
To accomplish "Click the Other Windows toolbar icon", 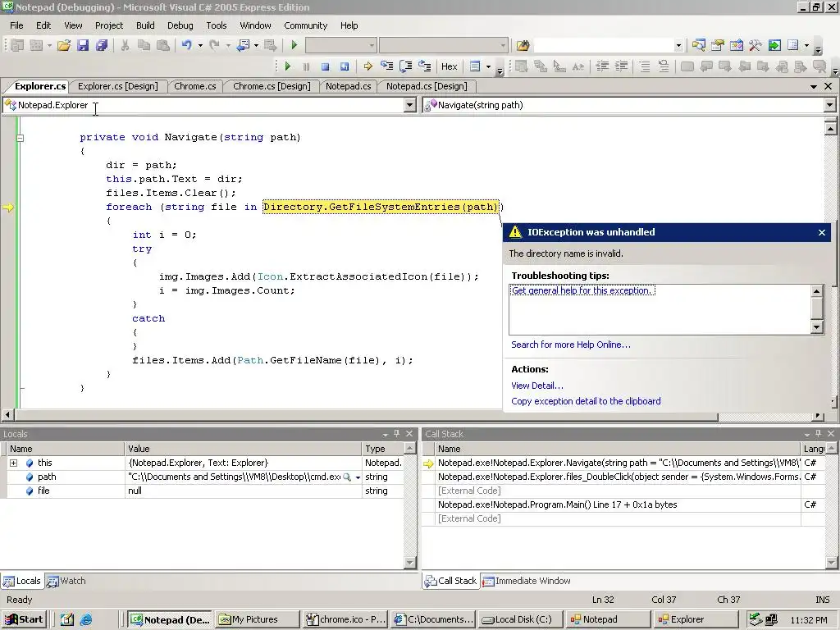I will tap(793, 46).
